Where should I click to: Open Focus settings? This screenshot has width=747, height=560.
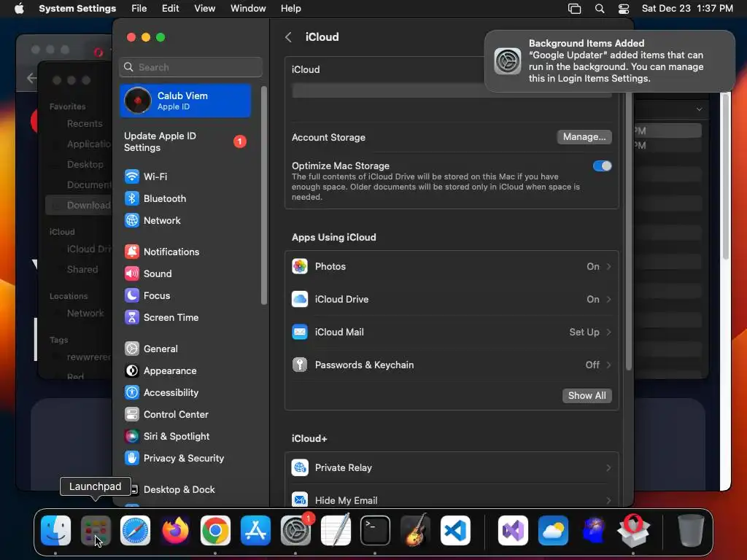click(x=187, y=296)
